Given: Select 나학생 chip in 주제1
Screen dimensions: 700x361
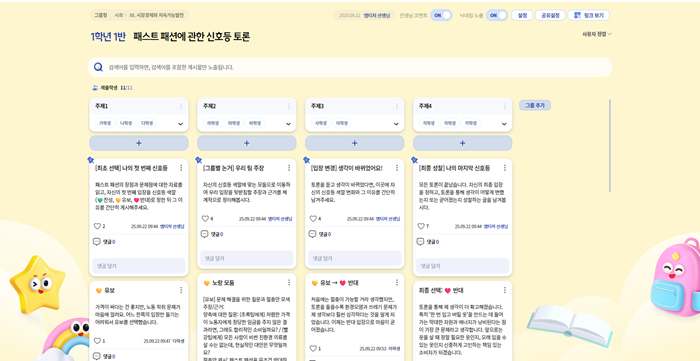Looking at the screenshot, I should click(x=126, y=123).
